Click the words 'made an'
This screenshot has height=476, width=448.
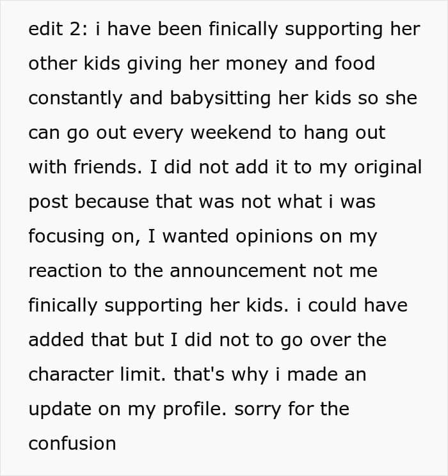pyautogui.click(x=326, y=374)
